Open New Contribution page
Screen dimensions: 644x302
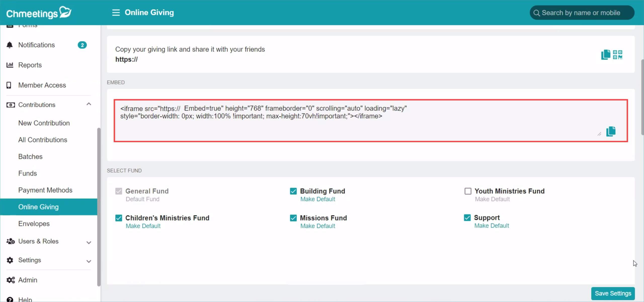click(x=44, y=123)
